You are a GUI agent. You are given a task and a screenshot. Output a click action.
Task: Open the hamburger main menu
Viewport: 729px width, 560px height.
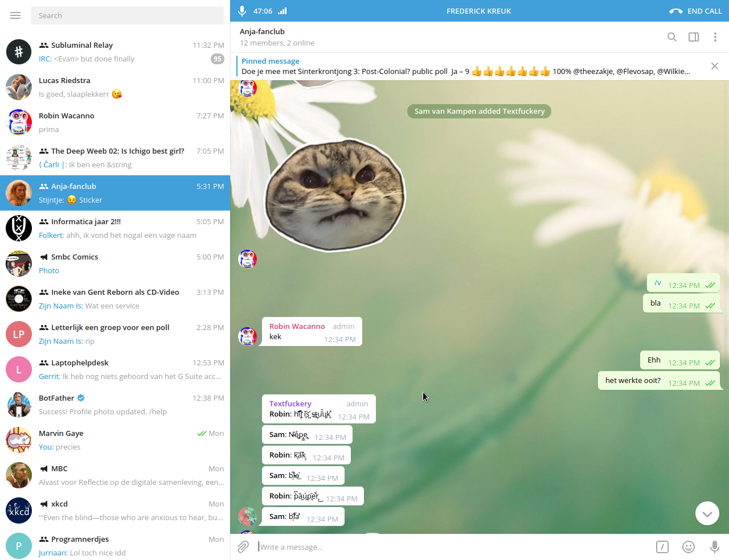pos(15,15)
